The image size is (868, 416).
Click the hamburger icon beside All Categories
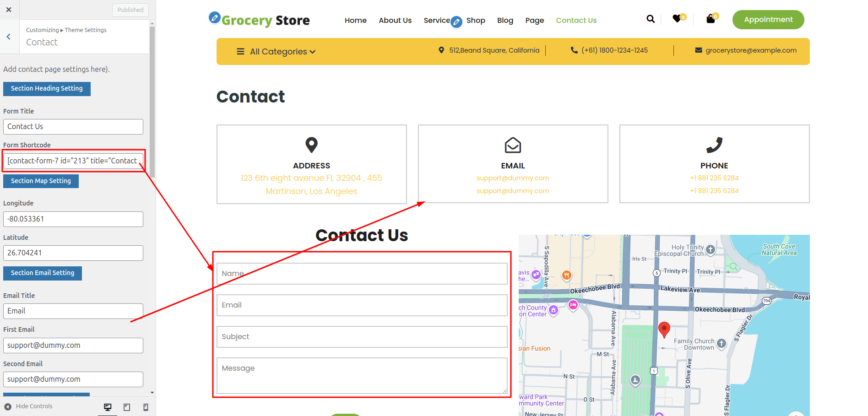pyautogui.click(x=240, y=52)
